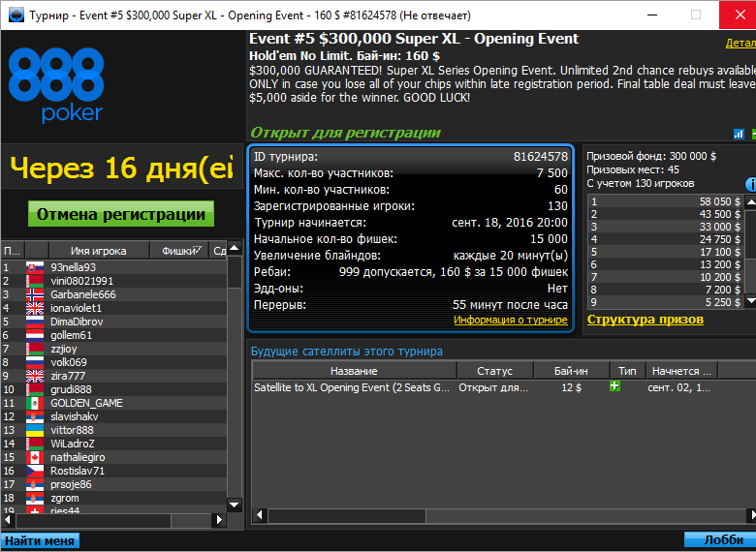Screen dimensions: 756x552
Task: Sort satellites by Бай-ин column
Action: pyautogui.click(x=571, y=371)
